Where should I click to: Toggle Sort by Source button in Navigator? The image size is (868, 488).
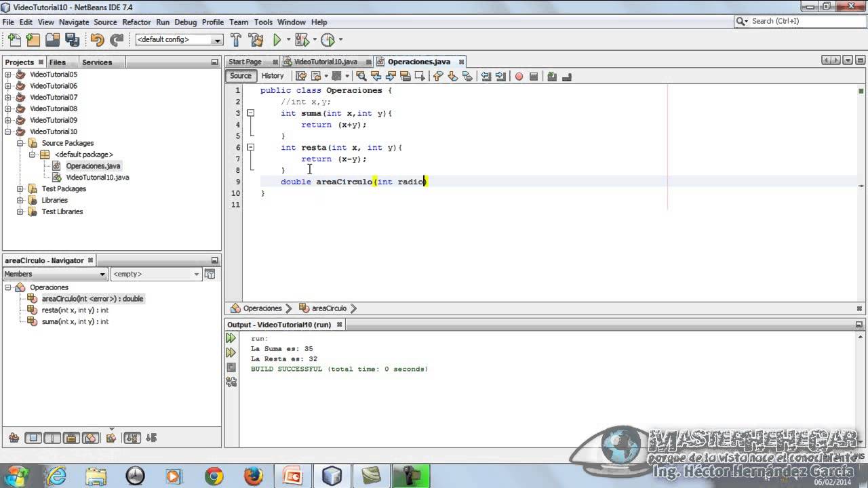(x=151, y=438)
